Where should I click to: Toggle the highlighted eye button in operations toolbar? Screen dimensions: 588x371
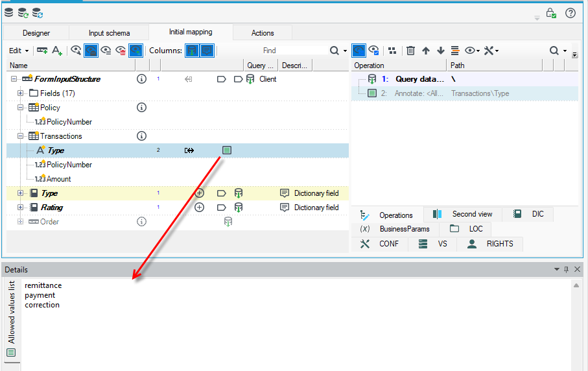pos(359,51)
